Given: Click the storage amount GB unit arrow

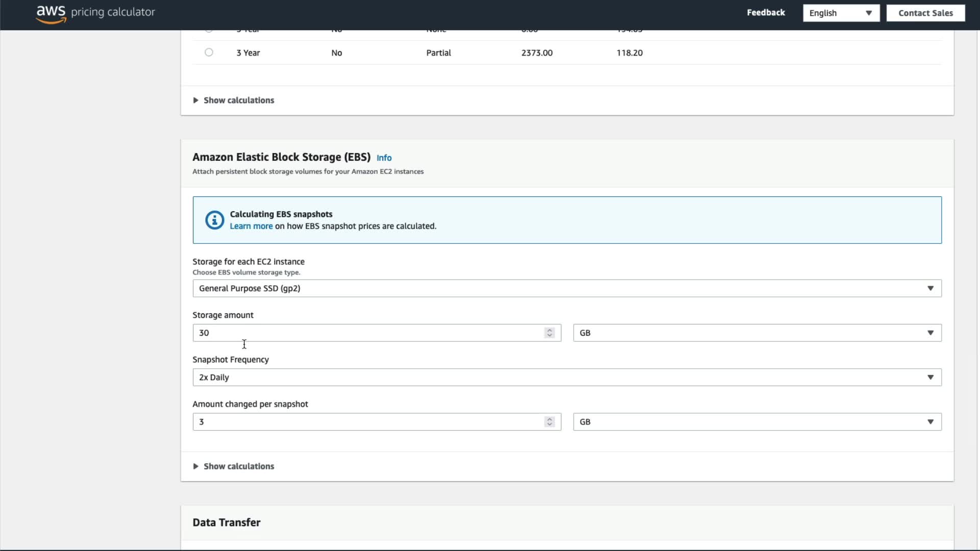Looking at the screenshot, I should pos(930,333).
